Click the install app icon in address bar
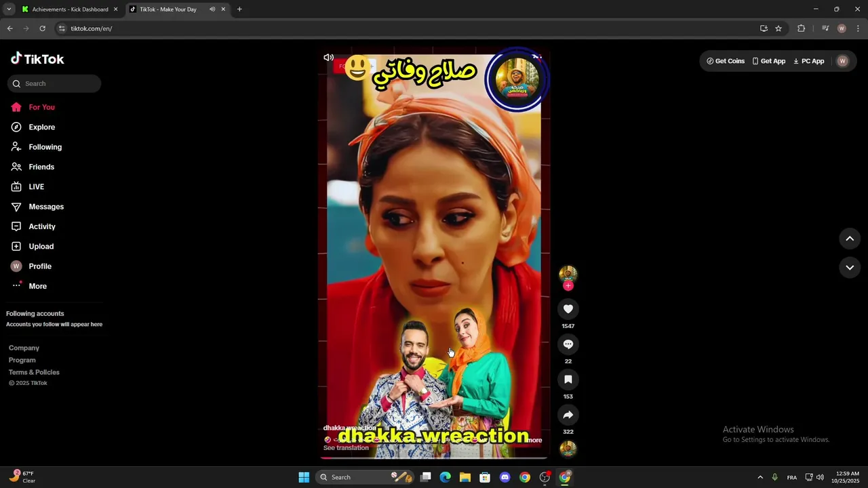Image resolution: width=868 pixels, height=488 pixels. [764, 28]
